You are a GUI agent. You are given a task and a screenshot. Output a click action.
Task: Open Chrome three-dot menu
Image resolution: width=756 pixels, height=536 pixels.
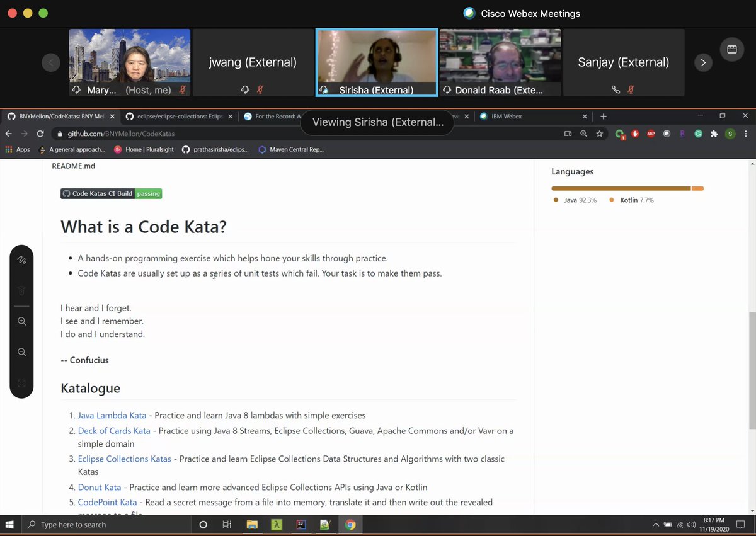tap(746, 134)
